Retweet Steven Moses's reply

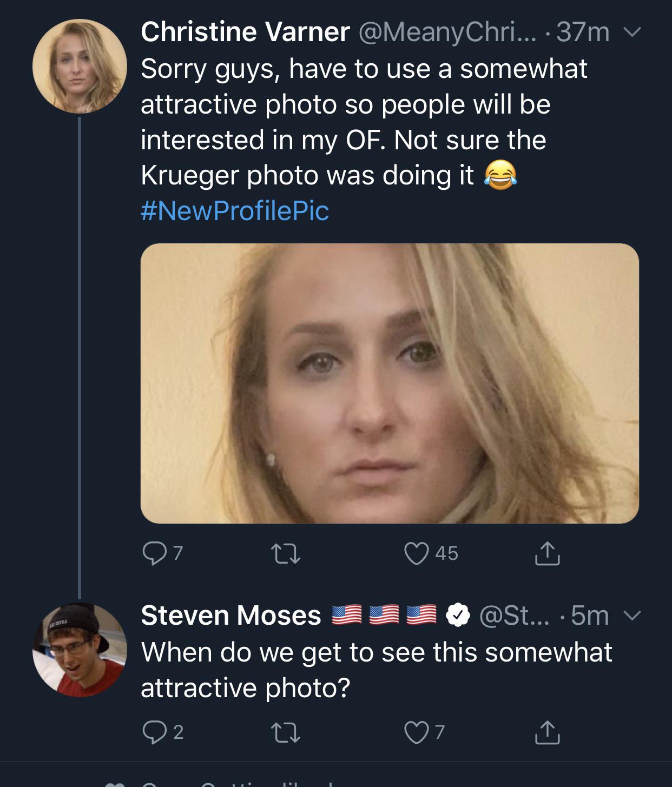tap(285, 732)
